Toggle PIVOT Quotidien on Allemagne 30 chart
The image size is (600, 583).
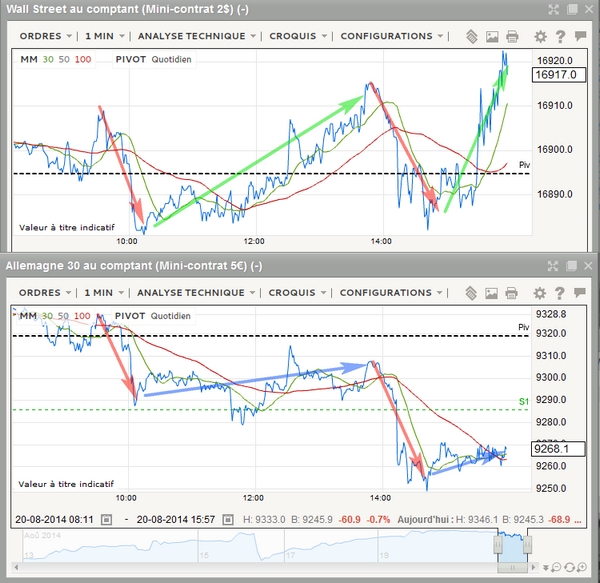point(153,316)
